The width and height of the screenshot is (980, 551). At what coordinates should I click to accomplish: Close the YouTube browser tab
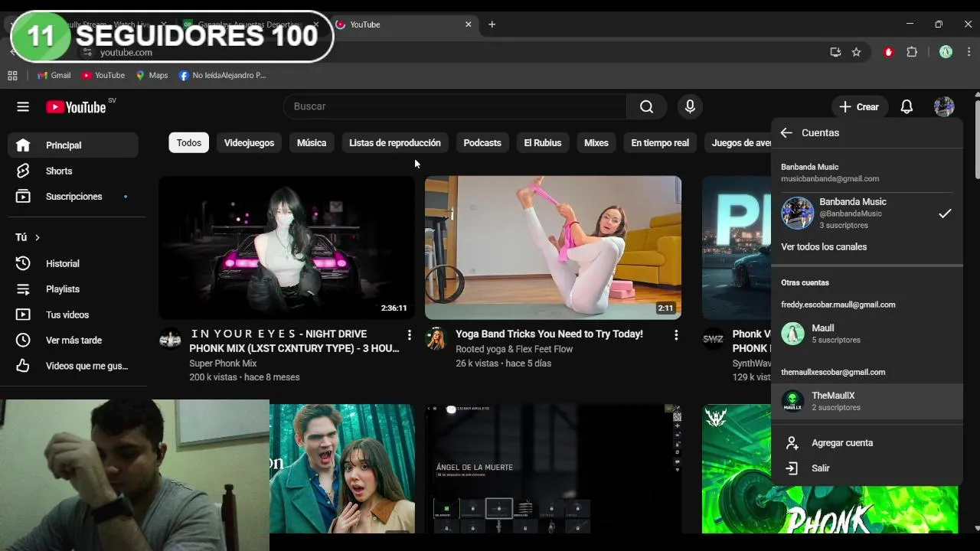click(469, 24)
